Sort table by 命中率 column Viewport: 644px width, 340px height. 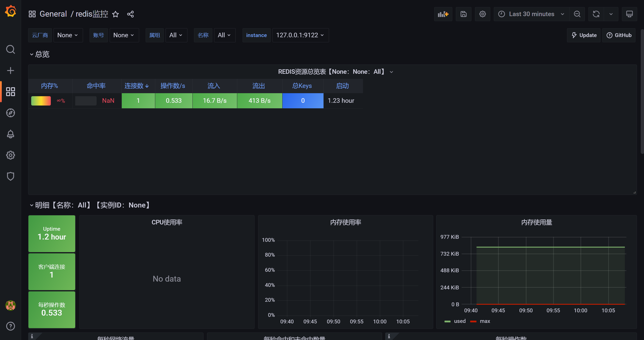(96, 86)
